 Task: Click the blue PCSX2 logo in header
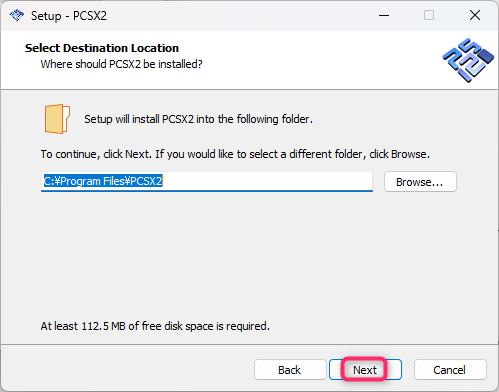[468, 60]
